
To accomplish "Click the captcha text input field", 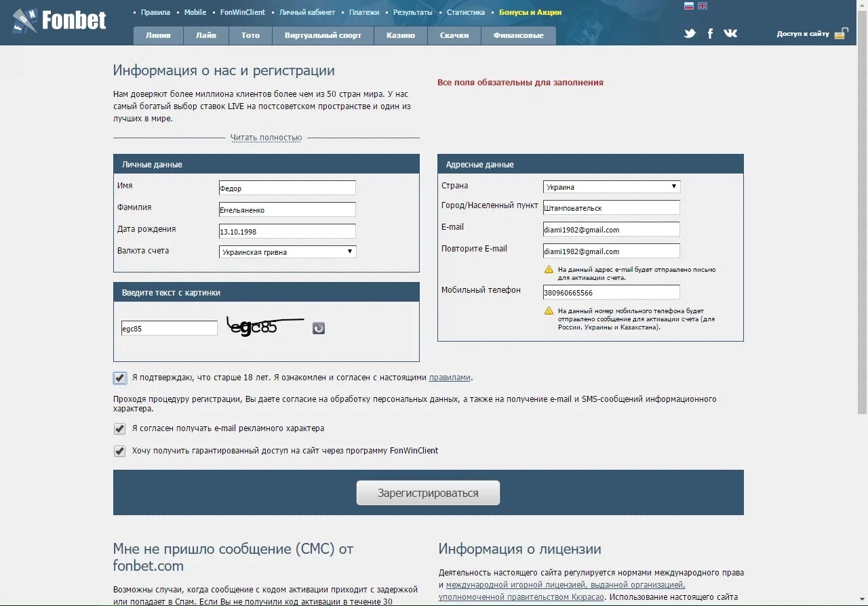I will click(170, 328).
